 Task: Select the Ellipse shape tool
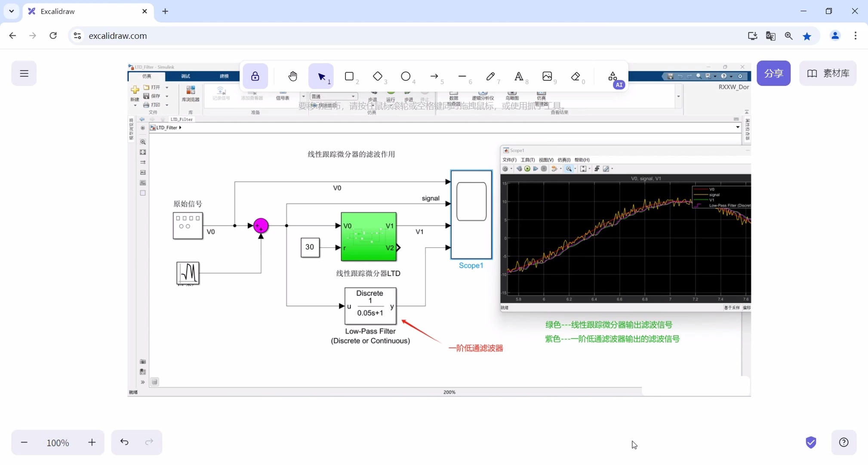[406, 77]
